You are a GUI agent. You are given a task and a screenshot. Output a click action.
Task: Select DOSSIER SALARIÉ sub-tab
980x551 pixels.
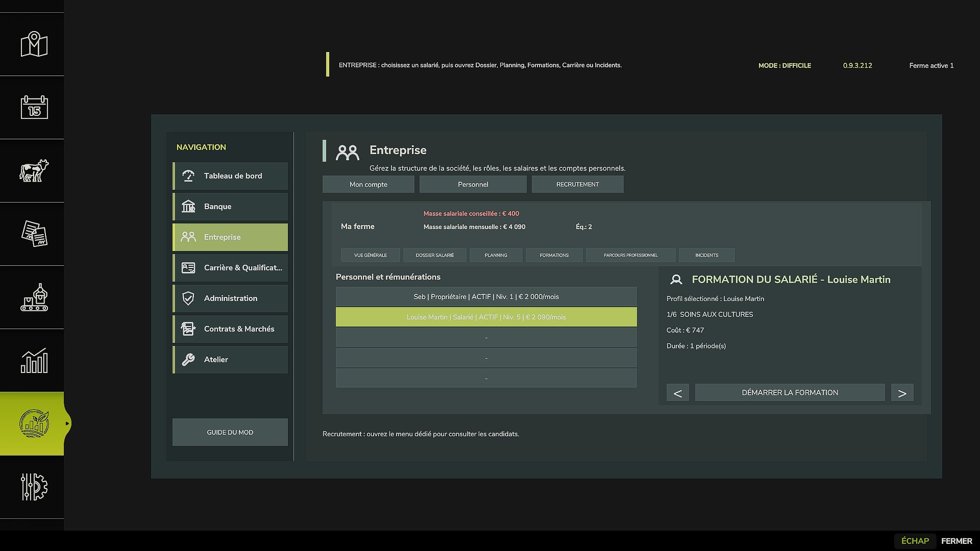coord(435,255)
